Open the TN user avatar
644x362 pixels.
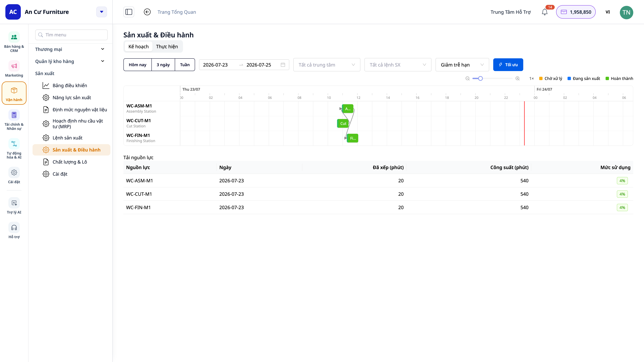click(626, 12)
